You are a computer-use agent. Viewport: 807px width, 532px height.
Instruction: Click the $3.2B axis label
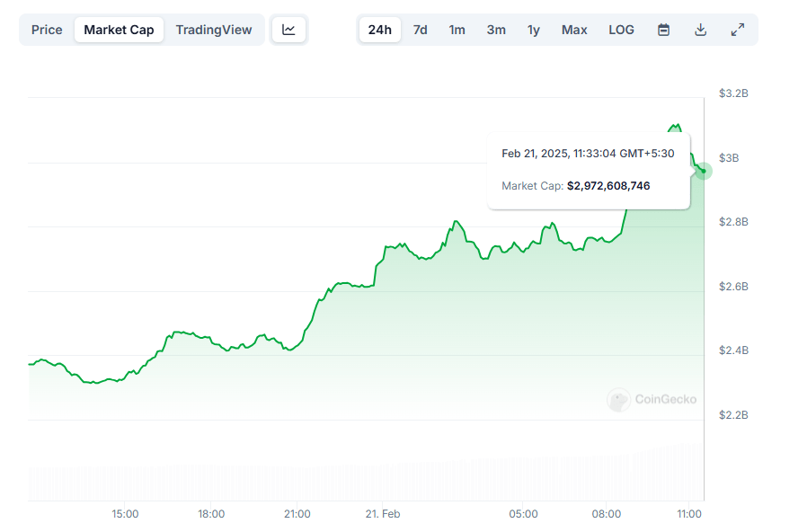pos(732,93)
